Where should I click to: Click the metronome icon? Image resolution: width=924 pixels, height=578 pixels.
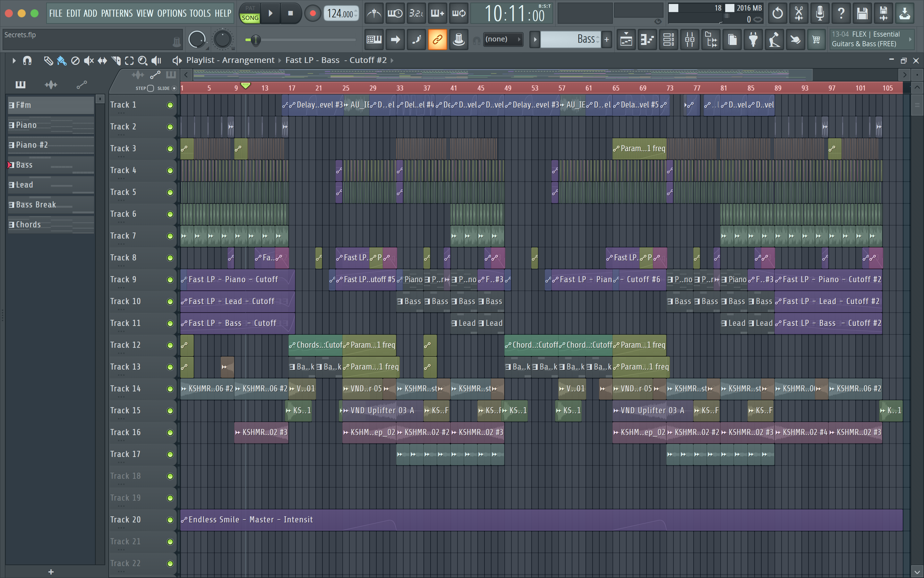[x=374, y=14]
